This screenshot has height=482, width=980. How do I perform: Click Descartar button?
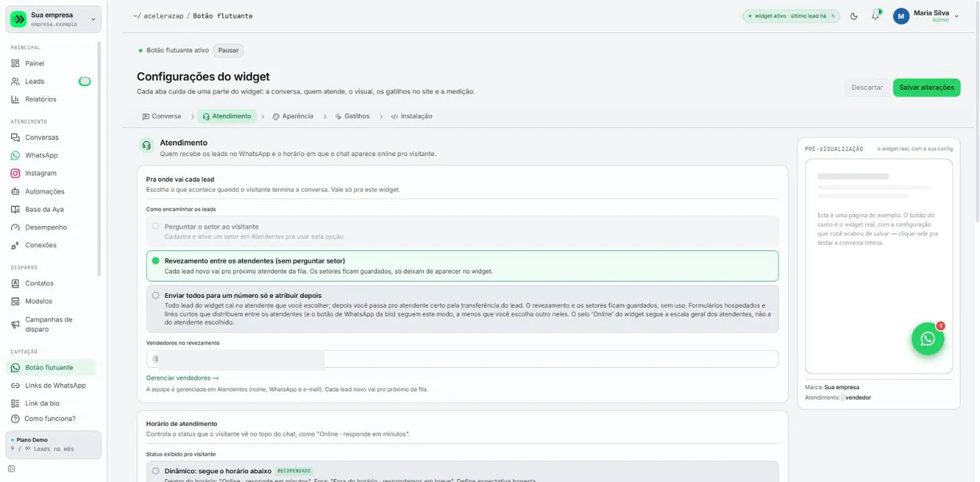867,87
